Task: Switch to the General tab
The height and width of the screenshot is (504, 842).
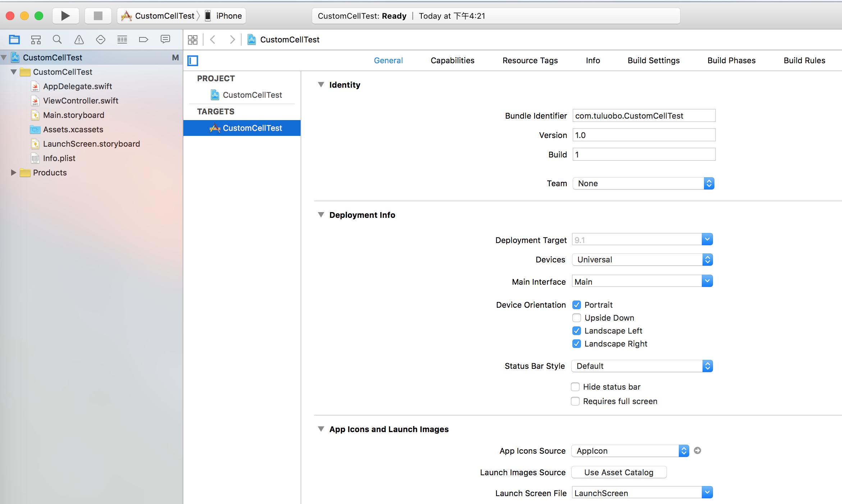Action: tap(388, 60)
